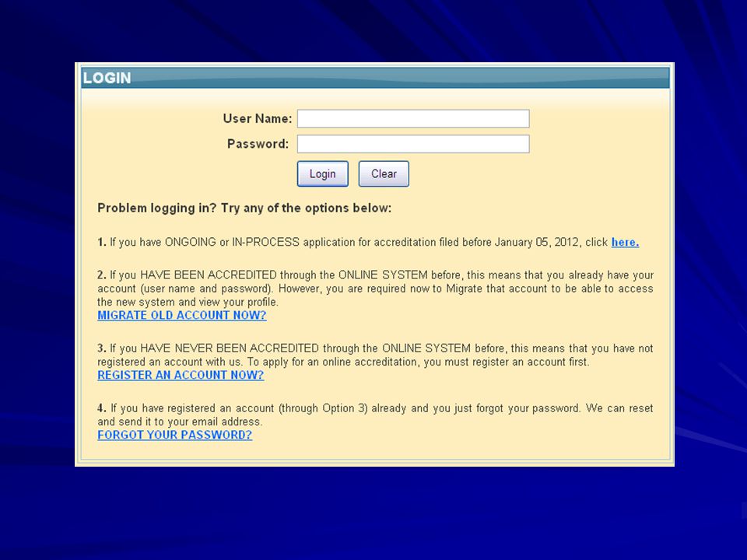Viewport: 747px width, 560px height.
Task: Open MIGRATE OLD ACCOUNT NOW? link
Action: click(x=182, y=315)
